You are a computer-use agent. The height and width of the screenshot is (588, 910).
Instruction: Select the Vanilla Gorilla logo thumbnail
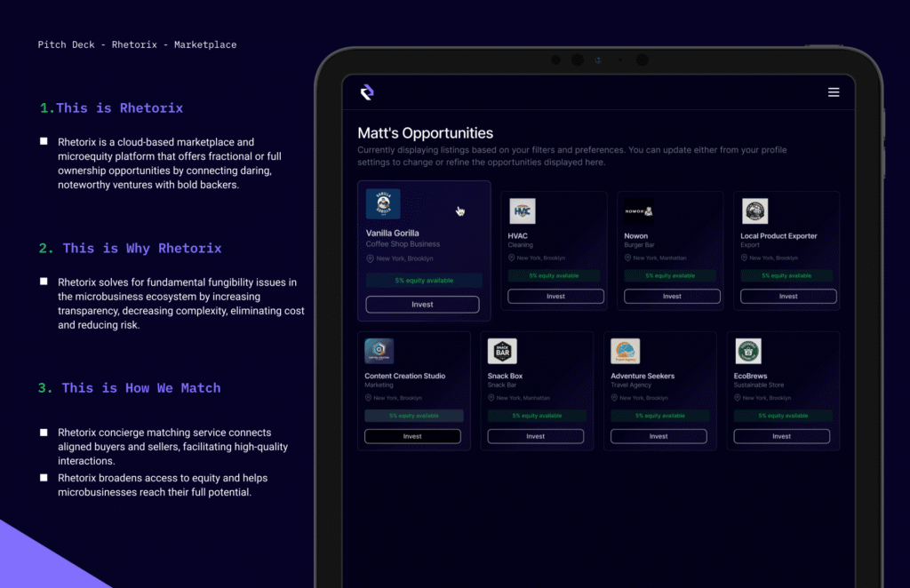point(383,204)
